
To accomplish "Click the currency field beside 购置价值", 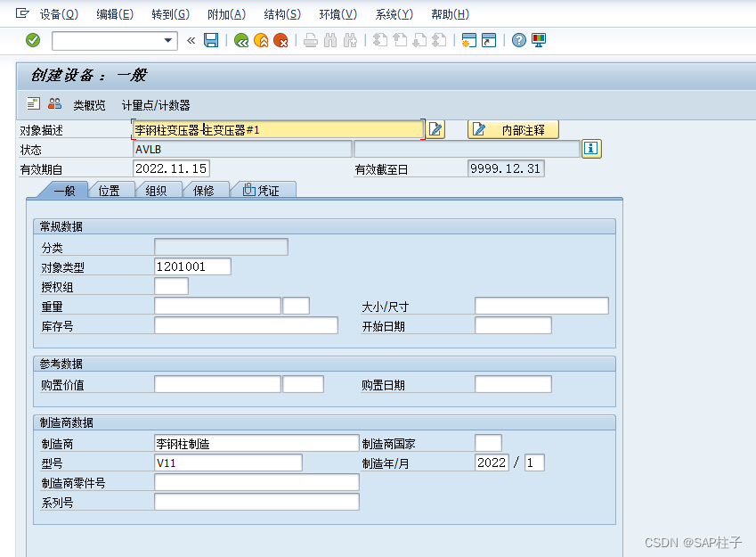I will click(x=304, y=384).
